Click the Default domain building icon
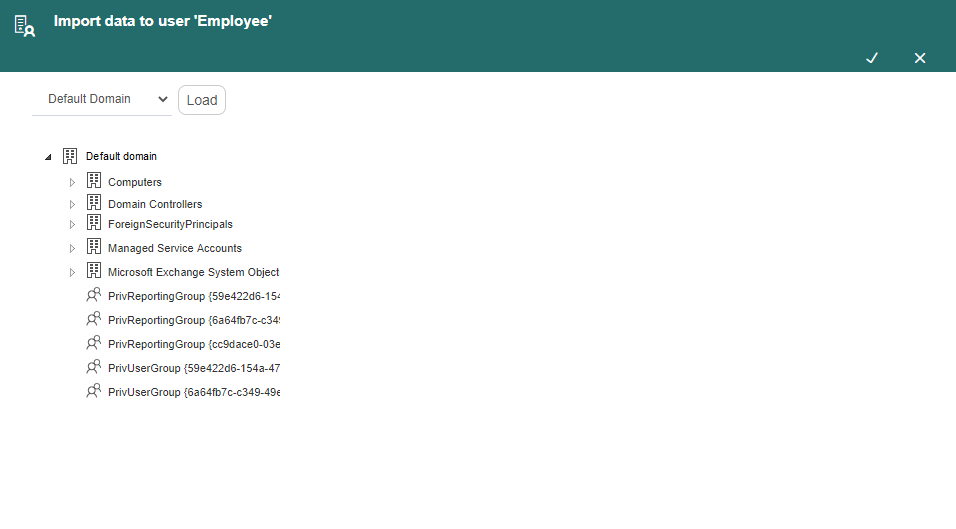This screenshot has width=956, height=529. [70, 156]
